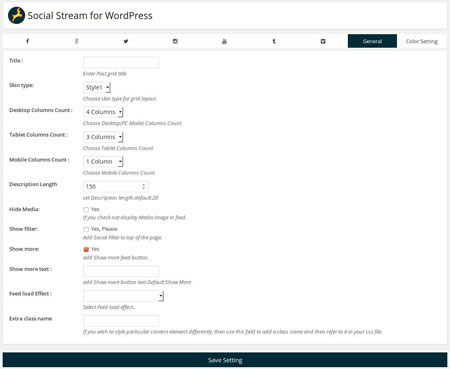Click the Description Length number field

pos(116,187)
